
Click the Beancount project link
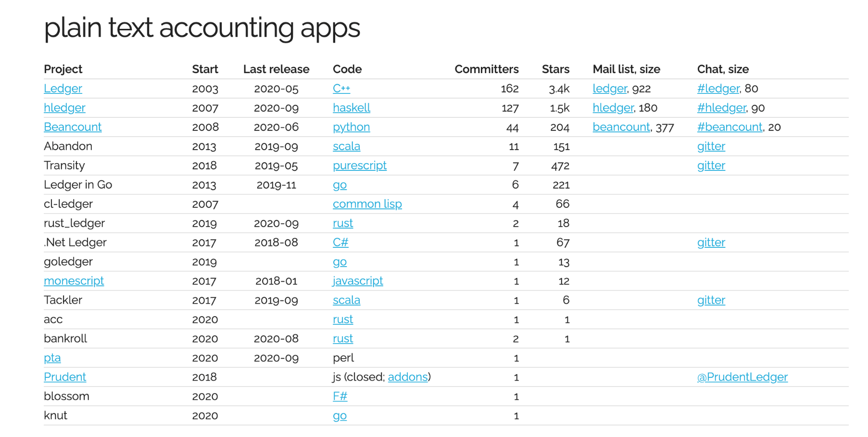coord(73,127)
